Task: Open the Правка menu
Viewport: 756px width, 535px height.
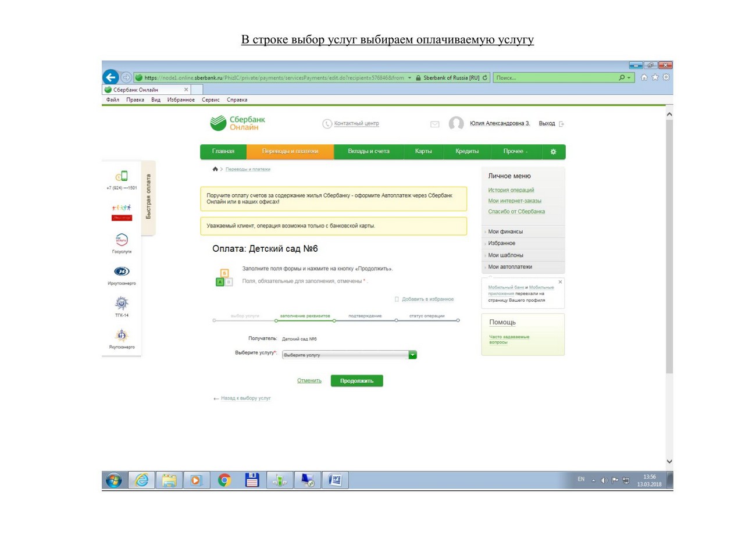Action: (135, 100)
